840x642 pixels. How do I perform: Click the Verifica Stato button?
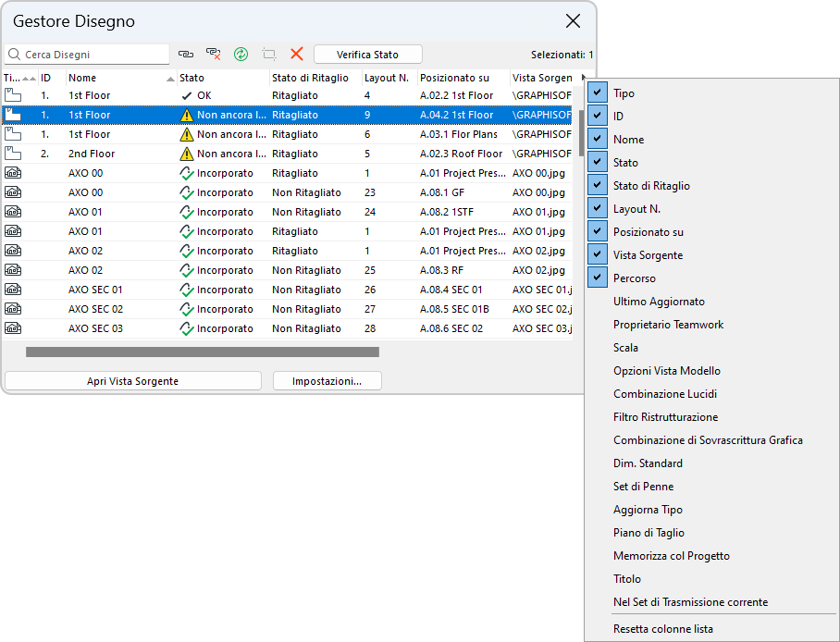(x=367, y=55)
